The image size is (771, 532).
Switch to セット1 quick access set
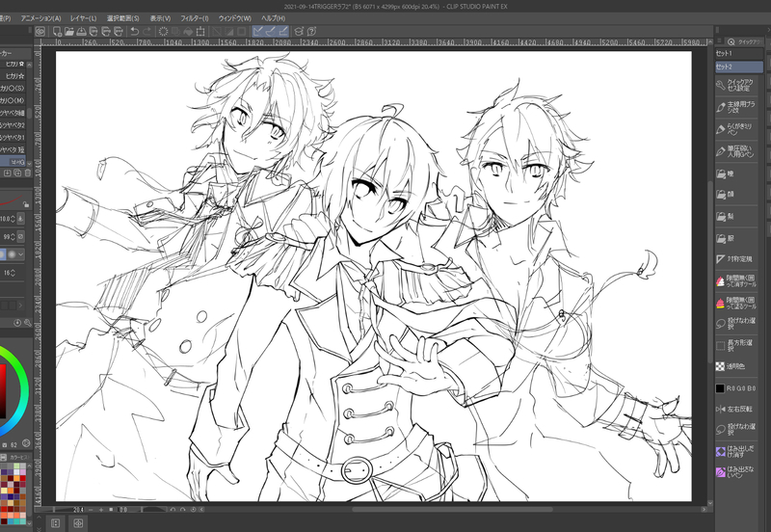click(x=739, y=53)
